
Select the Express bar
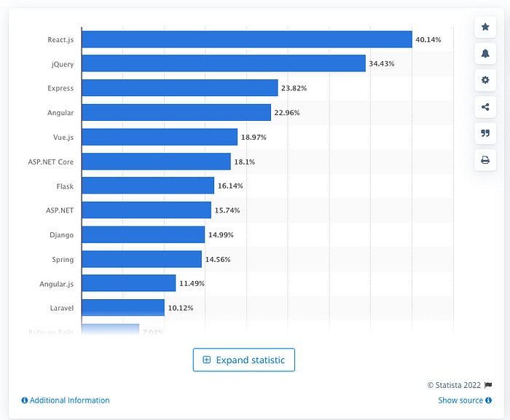click(180, 88)
